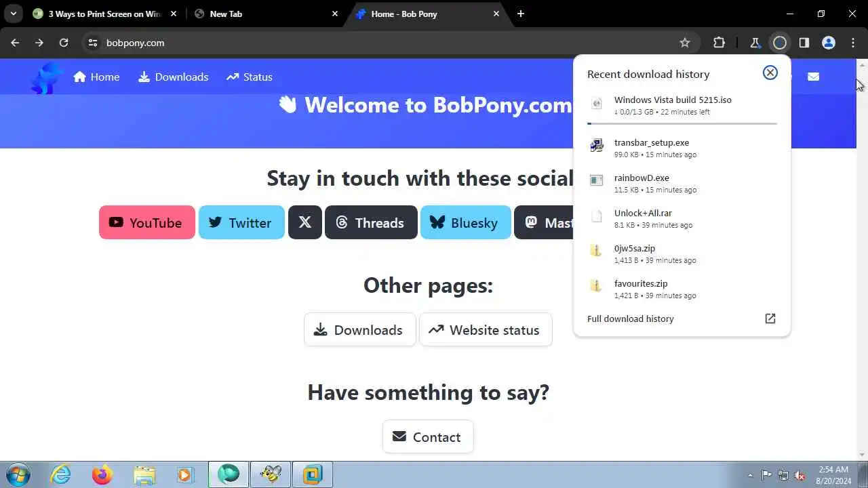Click the Website status button
This screenshot has height=488, width=868.
pyautogui.click(x=486, y=330)
